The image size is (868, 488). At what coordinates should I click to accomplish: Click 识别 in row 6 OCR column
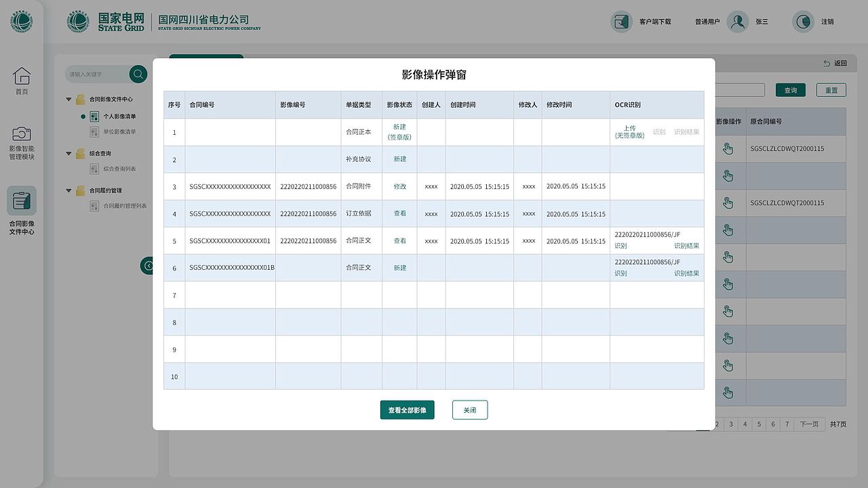tap(620, 274)
